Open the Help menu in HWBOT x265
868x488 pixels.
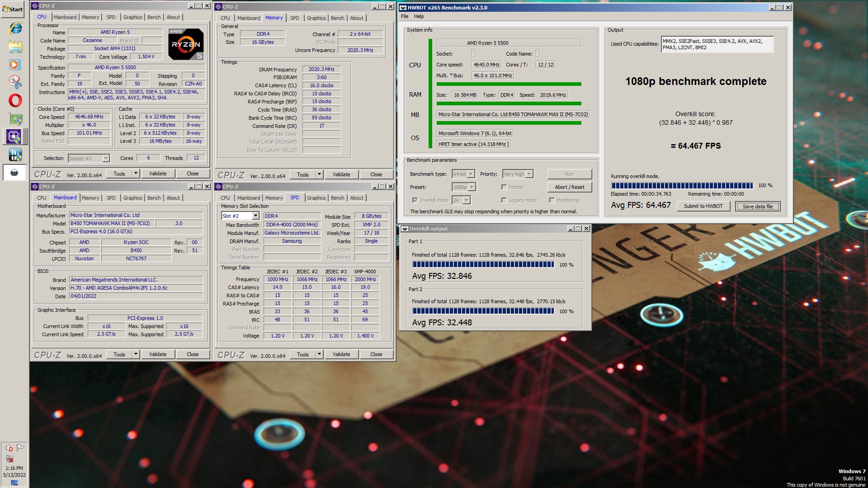tap(419, 16)
